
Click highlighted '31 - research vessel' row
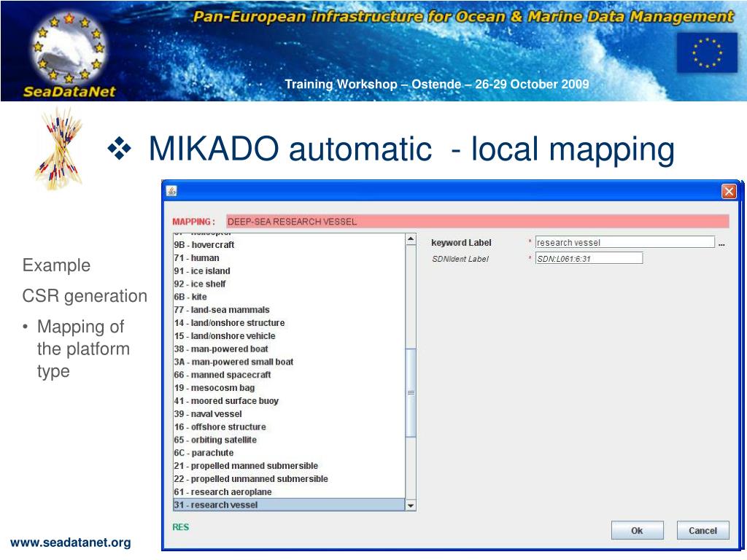tap(289, 505)
